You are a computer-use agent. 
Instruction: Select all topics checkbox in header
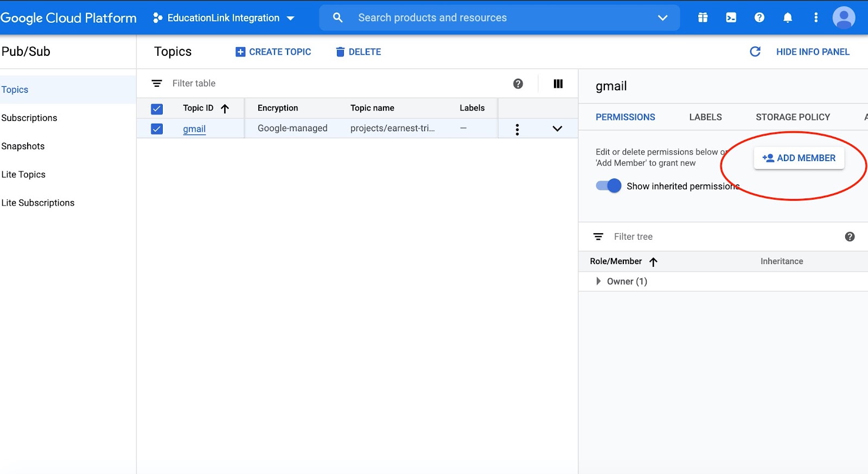coord(157,109)
